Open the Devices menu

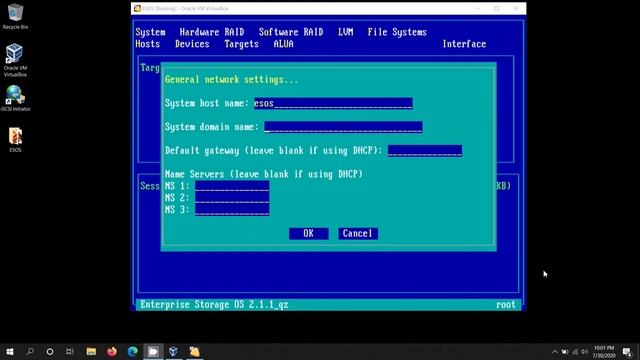pyautogui.click(x=192, y=44)
